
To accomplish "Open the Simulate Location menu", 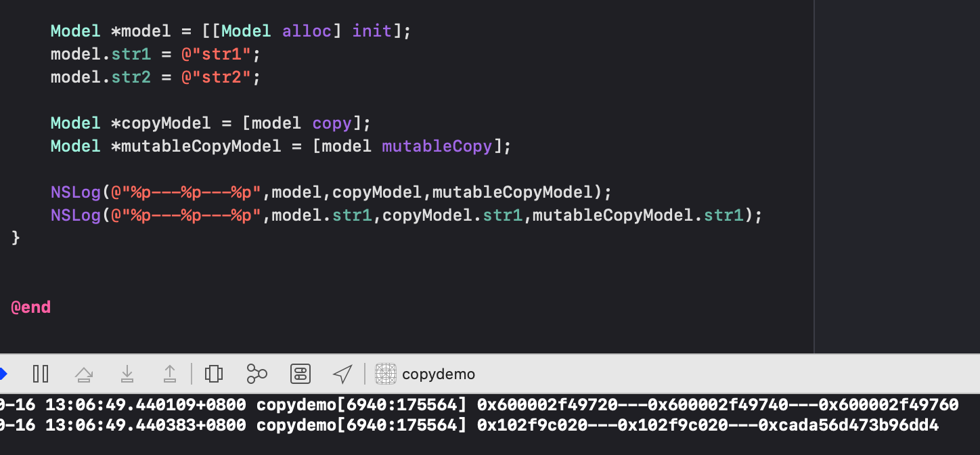I will [342, 374].
